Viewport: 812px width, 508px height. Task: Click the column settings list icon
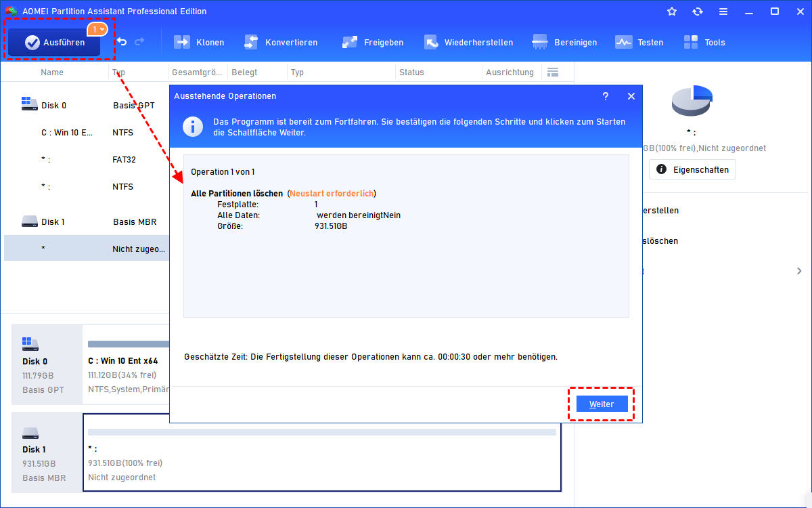tap(553, 72)
